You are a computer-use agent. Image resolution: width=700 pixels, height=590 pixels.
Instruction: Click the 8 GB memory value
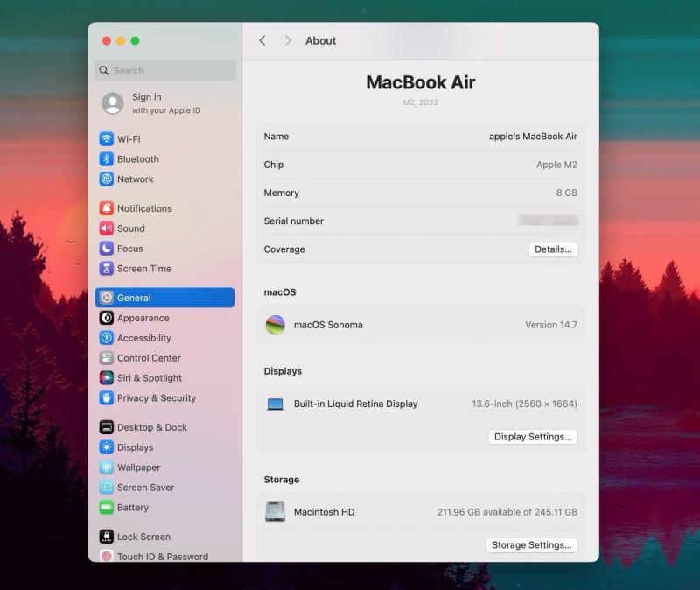coord(566,193)
